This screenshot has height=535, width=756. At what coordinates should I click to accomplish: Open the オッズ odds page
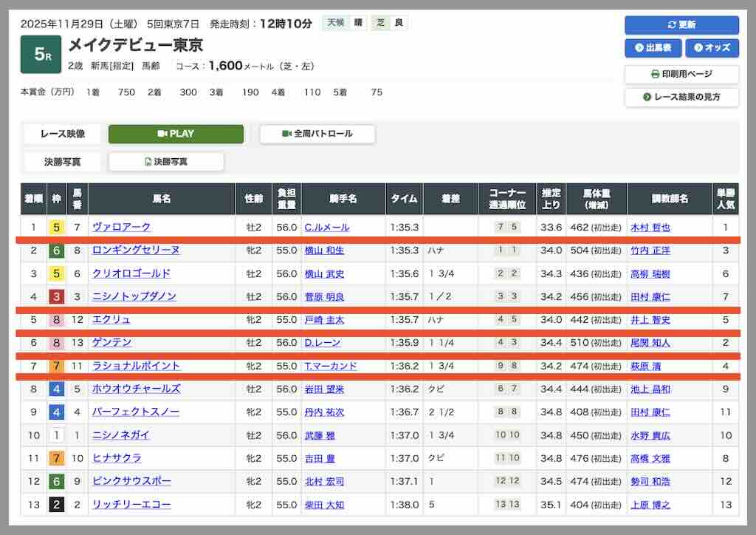[712, 48]
